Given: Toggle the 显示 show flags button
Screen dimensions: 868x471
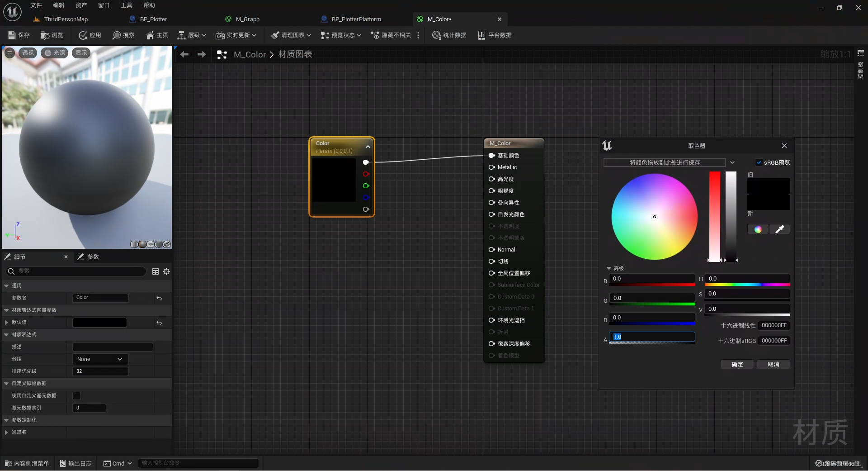Looking at the screenshot, I should (x=81, y=53).
